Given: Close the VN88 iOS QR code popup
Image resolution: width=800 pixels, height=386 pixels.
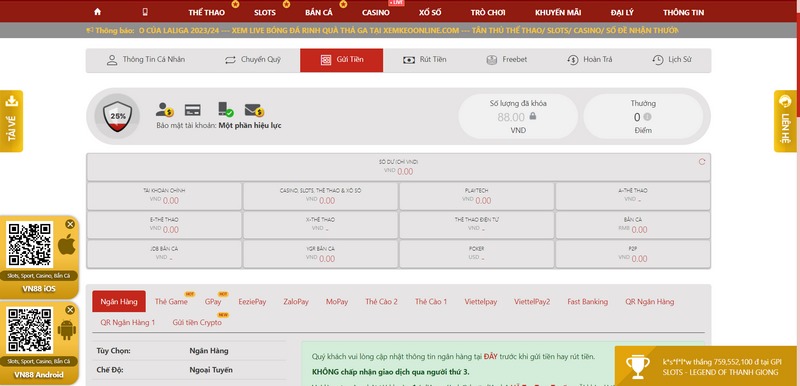Looking at the screenshot, I should (x=70, y=224).
